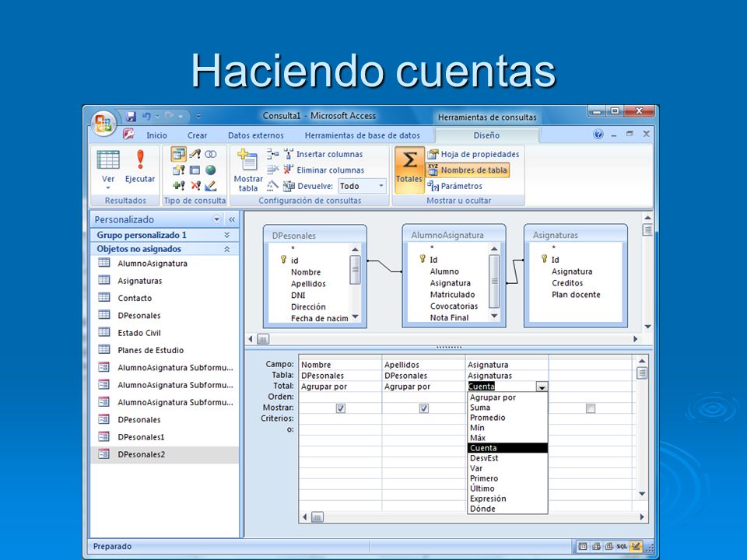Toggle Nombres de tabla
Screen dimensions: 747x560
(468, 170)
